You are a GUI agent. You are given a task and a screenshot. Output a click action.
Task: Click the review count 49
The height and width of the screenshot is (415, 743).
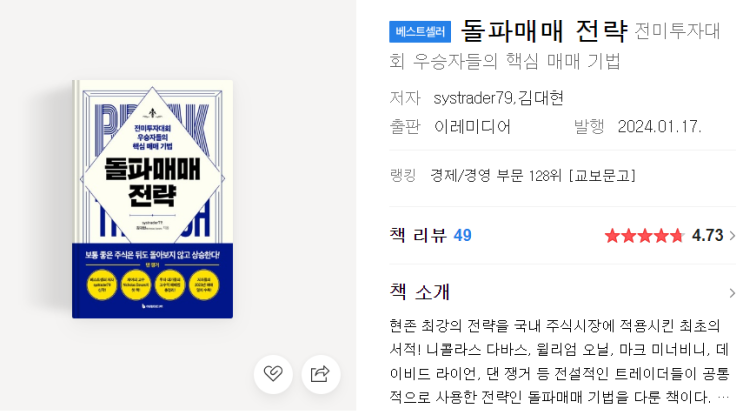(462, 235)
